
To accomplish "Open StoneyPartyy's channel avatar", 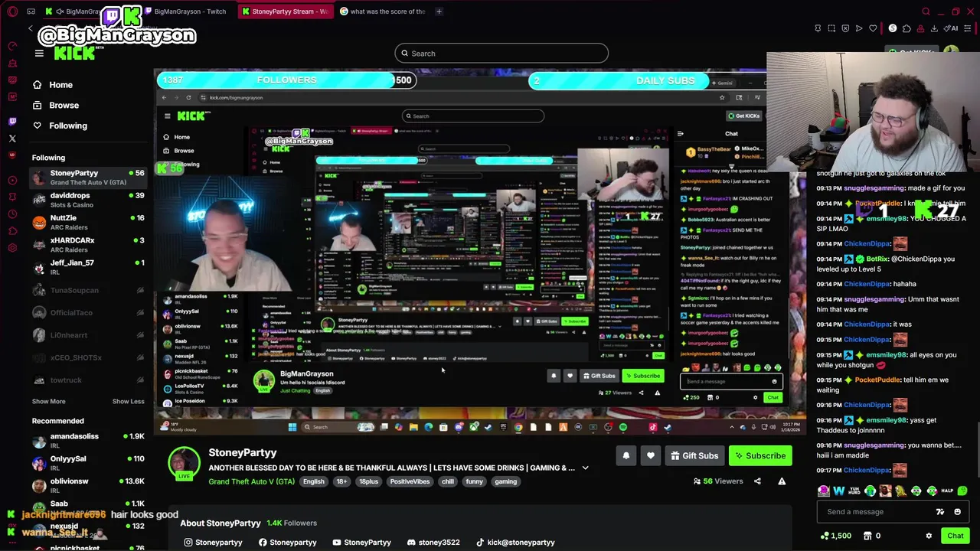I will [184, 463].
